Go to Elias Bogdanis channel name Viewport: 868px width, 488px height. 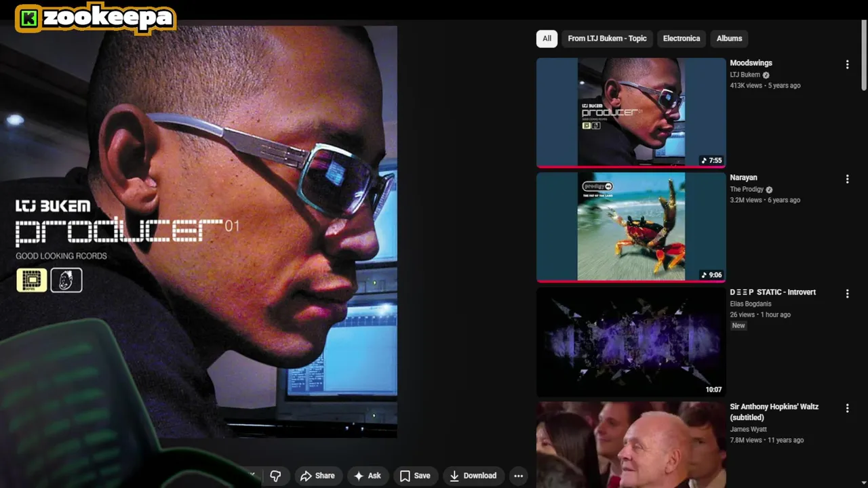click(x=750, y=304)
